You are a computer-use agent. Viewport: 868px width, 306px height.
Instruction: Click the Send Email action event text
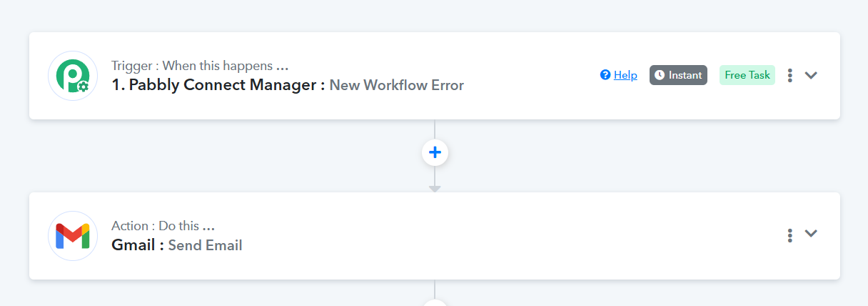tap(205, 245)
